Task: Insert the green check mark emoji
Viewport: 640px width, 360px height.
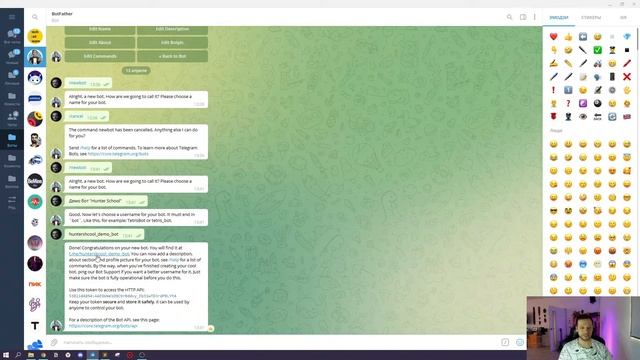Action: point(598,50)
